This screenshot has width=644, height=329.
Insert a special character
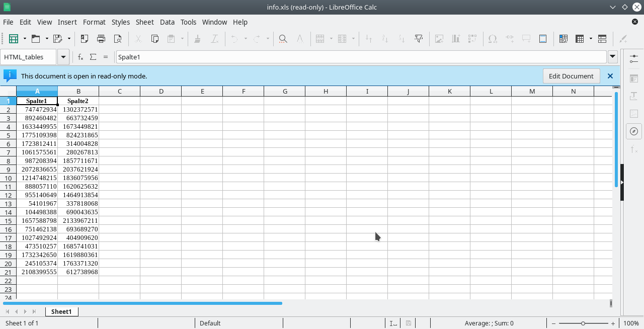coord(493,39)
